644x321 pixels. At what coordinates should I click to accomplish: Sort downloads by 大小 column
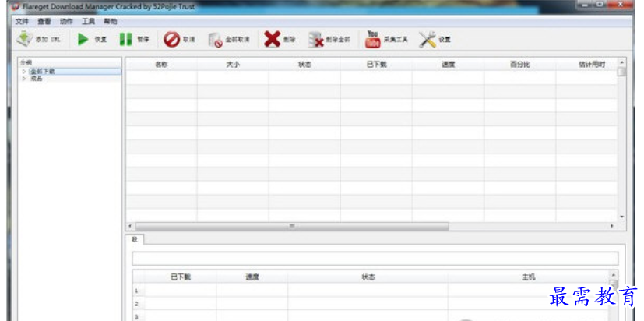coord(233,64)
